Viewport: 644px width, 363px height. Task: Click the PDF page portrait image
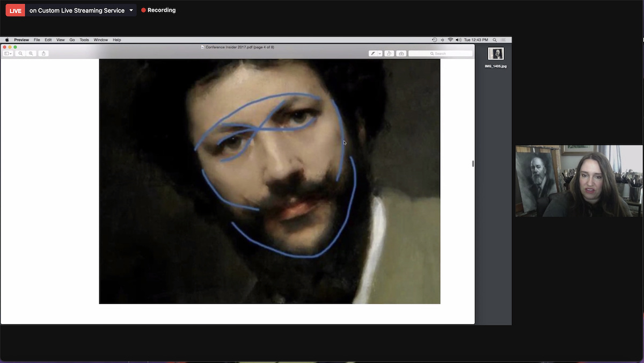(269, 181)
